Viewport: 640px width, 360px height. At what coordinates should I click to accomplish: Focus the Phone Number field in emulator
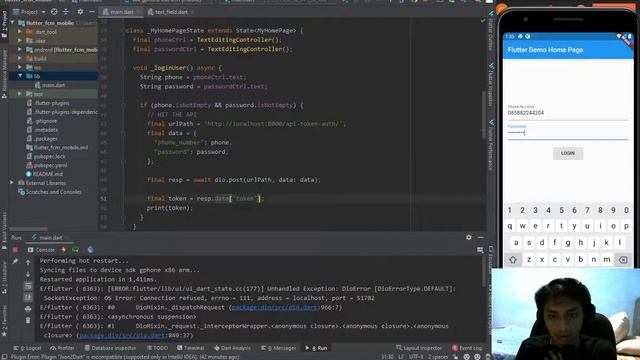[x=568, y=112]
